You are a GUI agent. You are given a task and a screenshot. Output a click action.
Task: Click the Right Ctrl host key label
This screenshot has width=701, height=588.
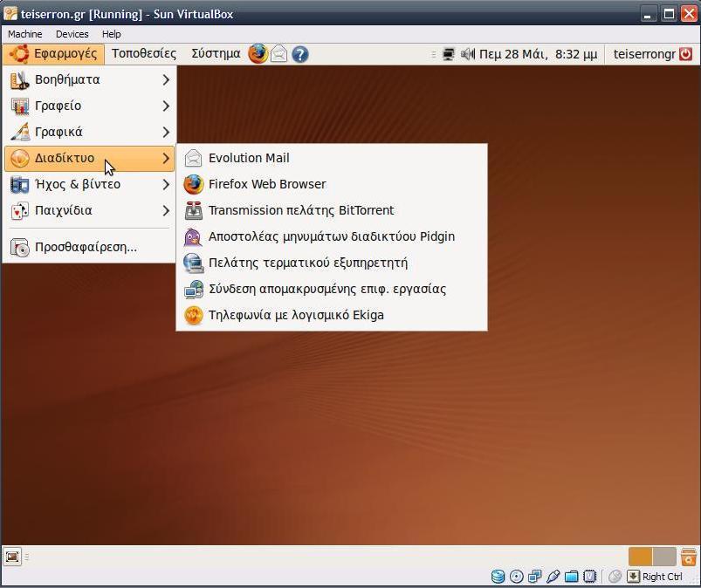tap(663, 577)
